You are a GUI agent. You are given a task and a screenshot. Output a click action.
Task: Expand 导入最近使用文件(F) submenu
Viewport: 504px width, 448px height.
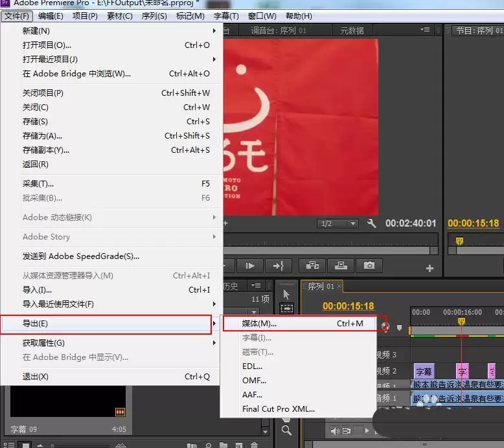click(x=119, y=304)
